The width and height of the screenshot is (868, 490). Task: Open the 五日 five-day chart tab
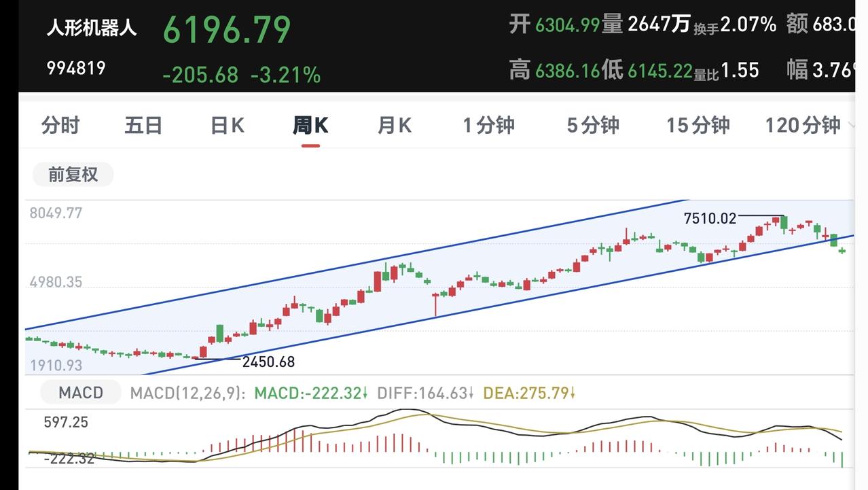(143, 125)
